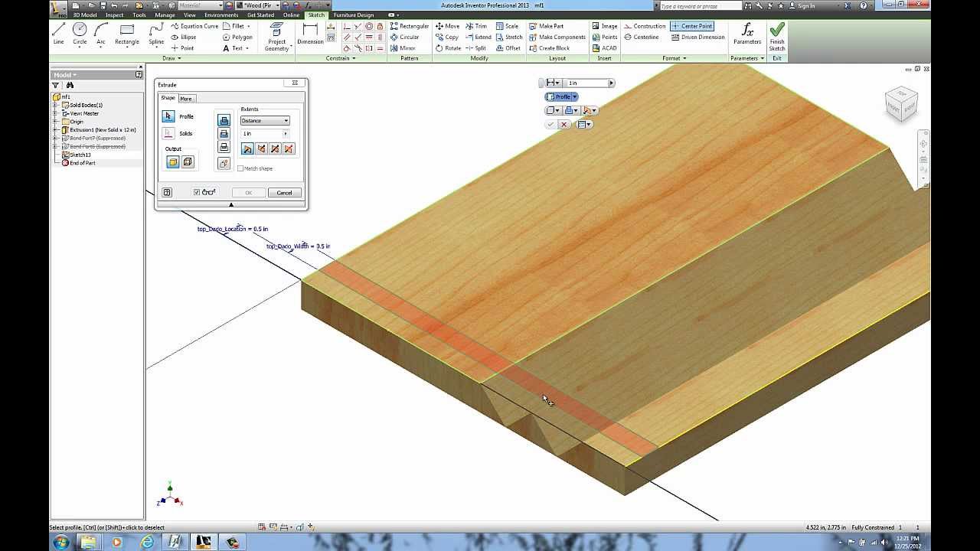The image size is (980, 551).
Task: Click Finish Sketch green checkmark
Action: tap(777, 36)
